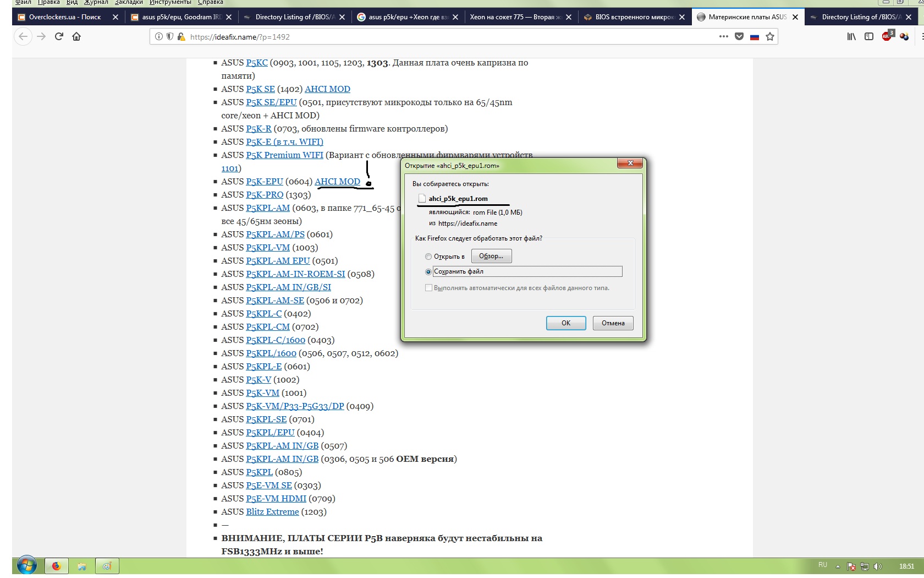Open the Windows Start menu
The width and height of the screenshot is (924, 578).
26,565
